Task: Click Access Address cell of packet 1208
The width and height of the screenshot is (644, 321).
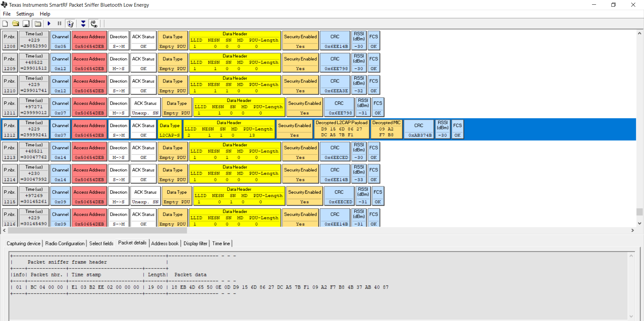Action: 89,41
